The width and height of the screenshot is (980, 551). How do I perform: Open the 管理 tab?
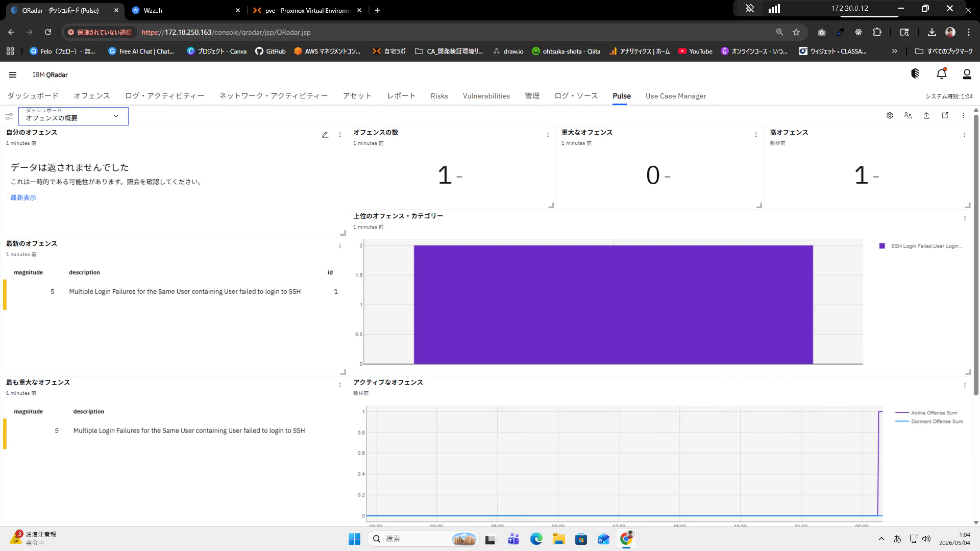point(532,96)
